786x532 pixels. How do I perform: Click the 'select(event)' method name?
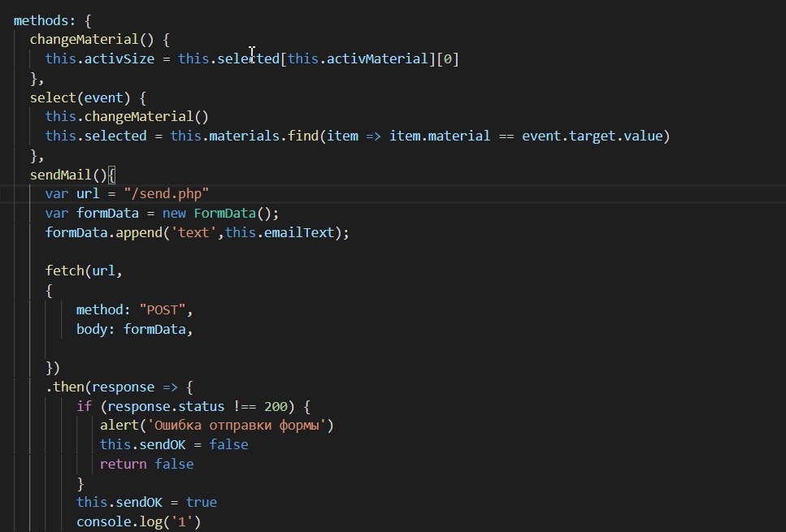coord(80,97)
